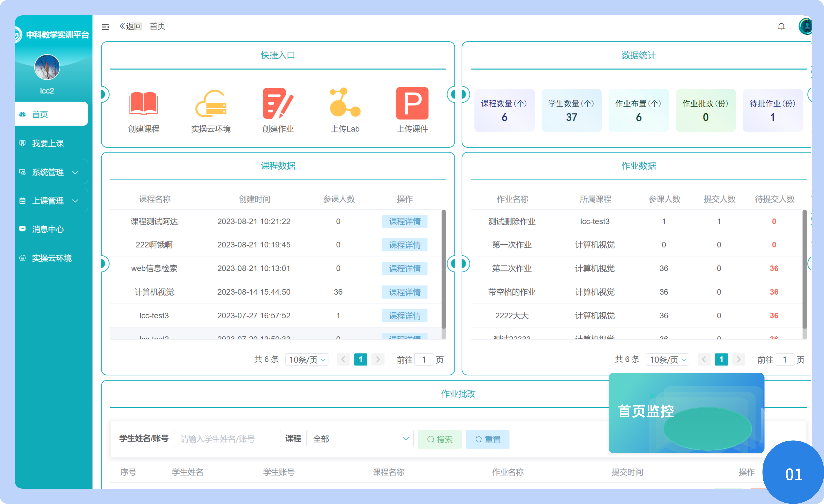Expand the 上课管理 submenu chevron
Image resolution: width=824 pixels, height=504 pixels.
pyautogui.click(x=76, y=201)
